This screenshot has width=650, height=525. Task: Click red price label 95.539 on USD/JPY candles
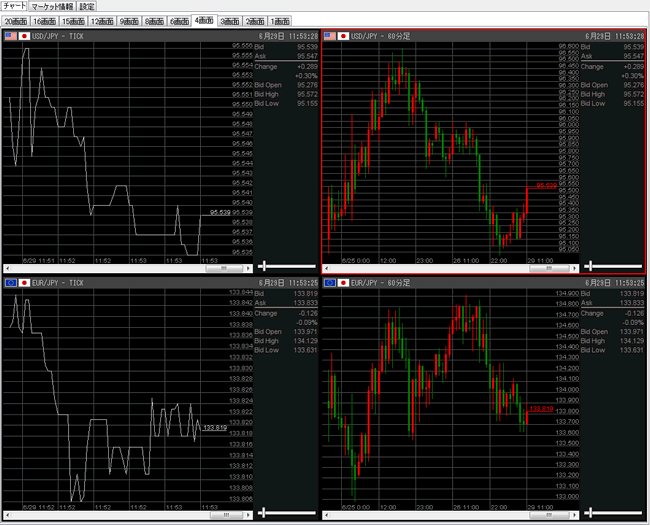tap(546, 185)
